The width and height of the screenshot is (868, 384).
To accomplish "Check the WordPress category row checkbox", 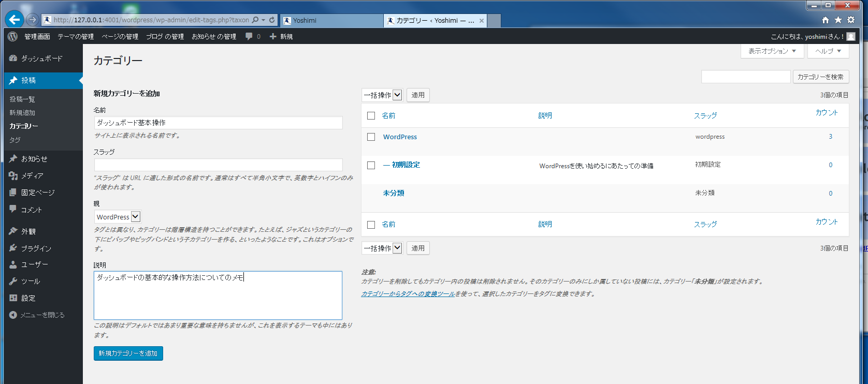I will tap(371, 137).
